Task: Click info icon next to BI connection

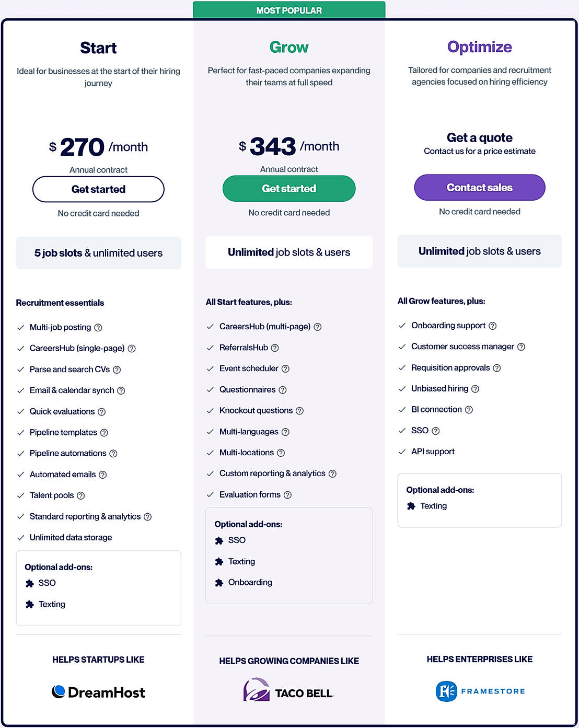Action: pos(469,410)
